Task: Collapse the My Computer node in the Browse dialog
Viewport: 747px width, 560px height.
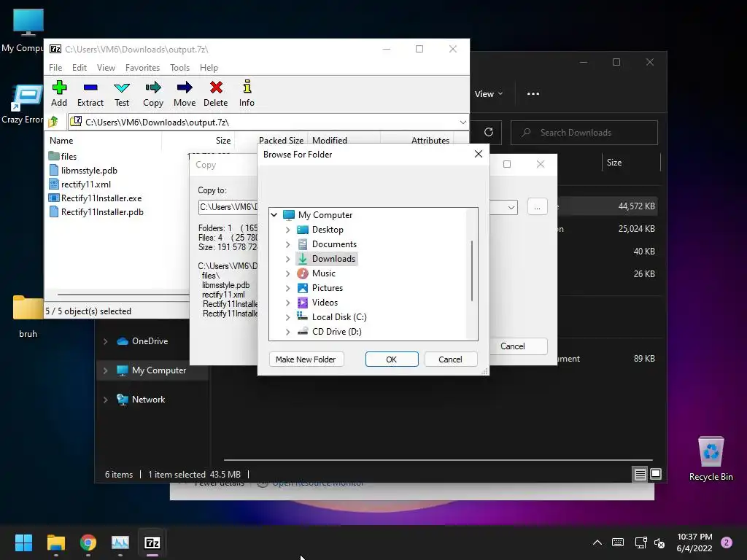Action: [274, 215]
